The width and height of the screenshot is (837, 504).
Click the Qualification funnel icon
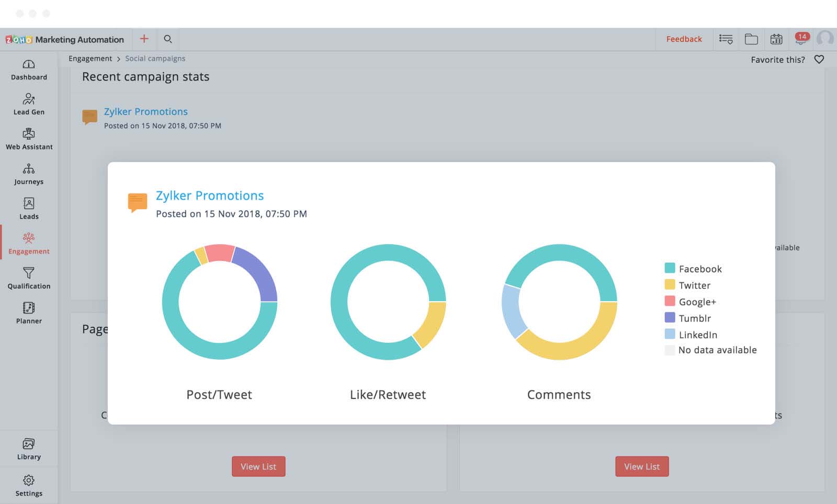point(29,273)
